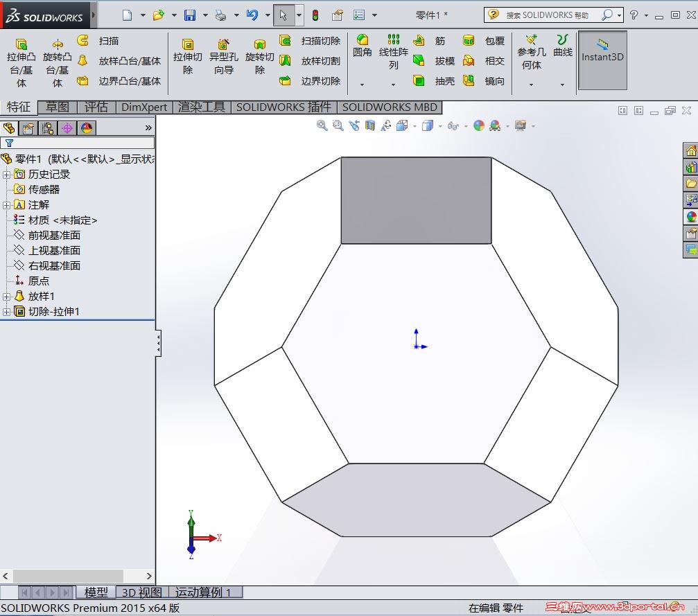The width and height of the screenshot is (698, 616).
Task: Switch to the 草图 (Sketch) tab
Action: [x=58, y=107]
